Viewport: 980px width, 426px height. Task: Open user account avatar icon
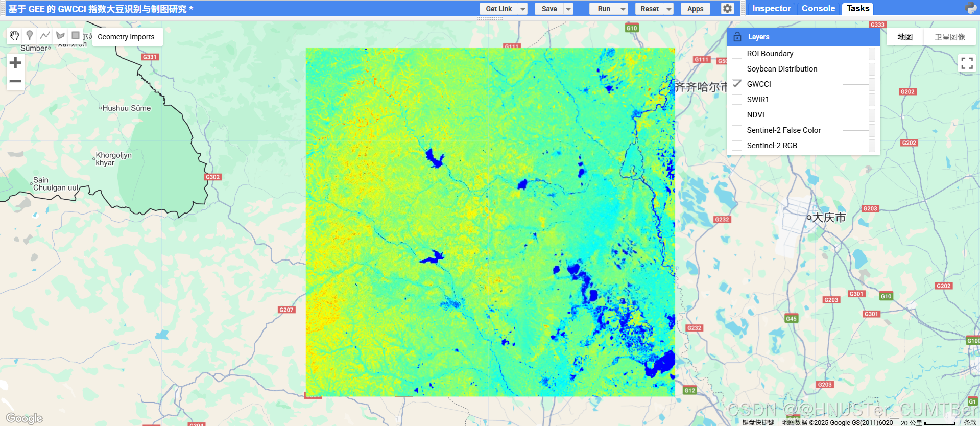(x=971, y=8)
